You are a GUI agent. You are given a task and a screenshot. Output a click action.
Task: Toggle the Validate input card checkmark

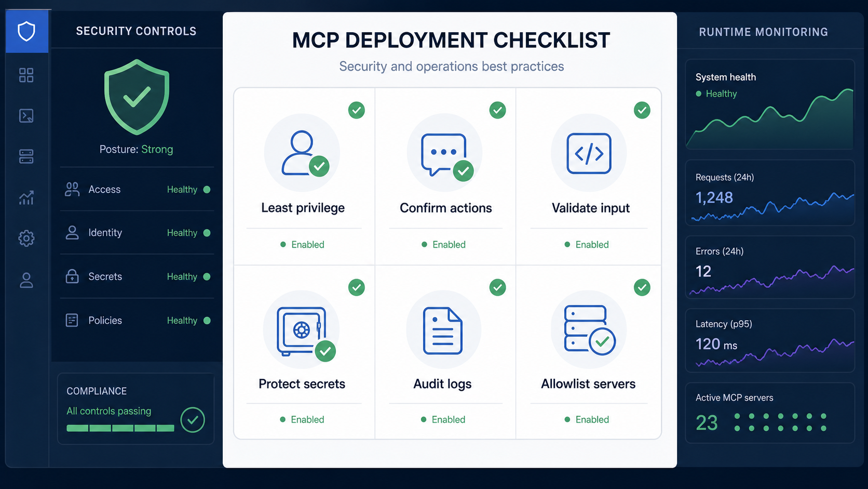[x=642, y=110]
